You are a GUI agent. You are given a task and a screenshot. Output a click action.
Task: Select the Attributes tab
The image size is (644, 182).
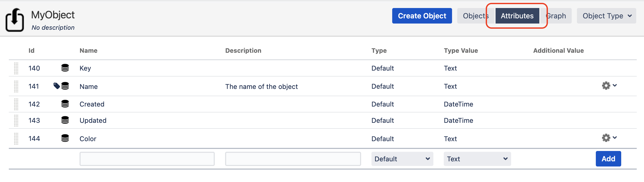coord(517,16)
